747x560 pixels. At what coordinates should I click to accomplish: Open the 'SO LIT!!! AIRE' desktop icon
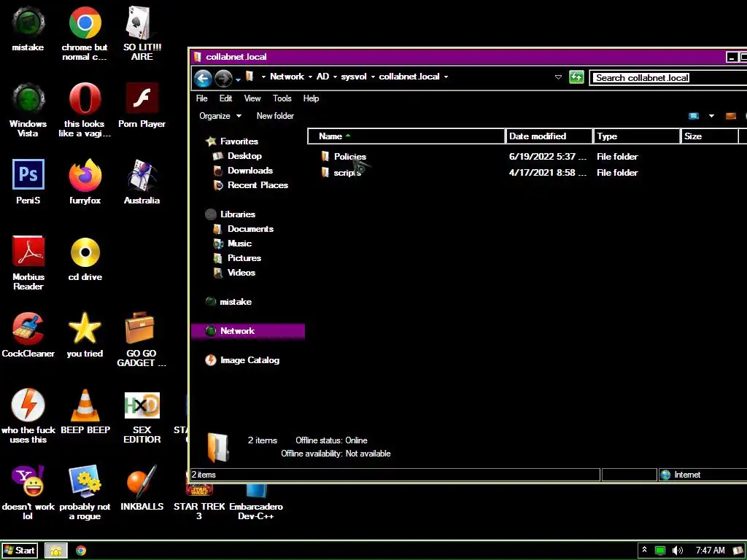click(x=142, y=34)
